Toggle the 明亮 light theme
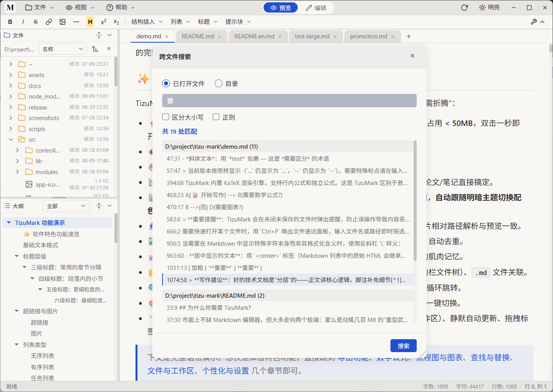The width and height of the screenshot is (553, 392). coord(489,7)
